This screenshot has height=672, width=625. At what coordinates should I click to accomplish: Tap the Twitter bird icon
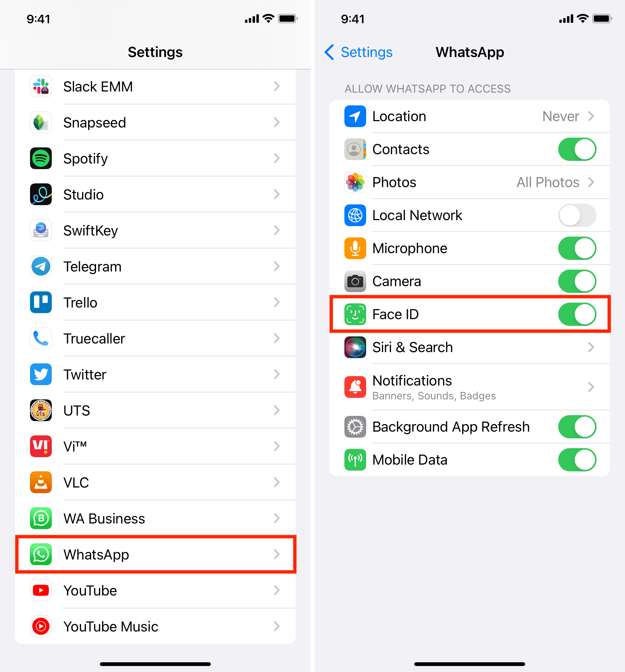pyautogui.click(x=41, y=374)
